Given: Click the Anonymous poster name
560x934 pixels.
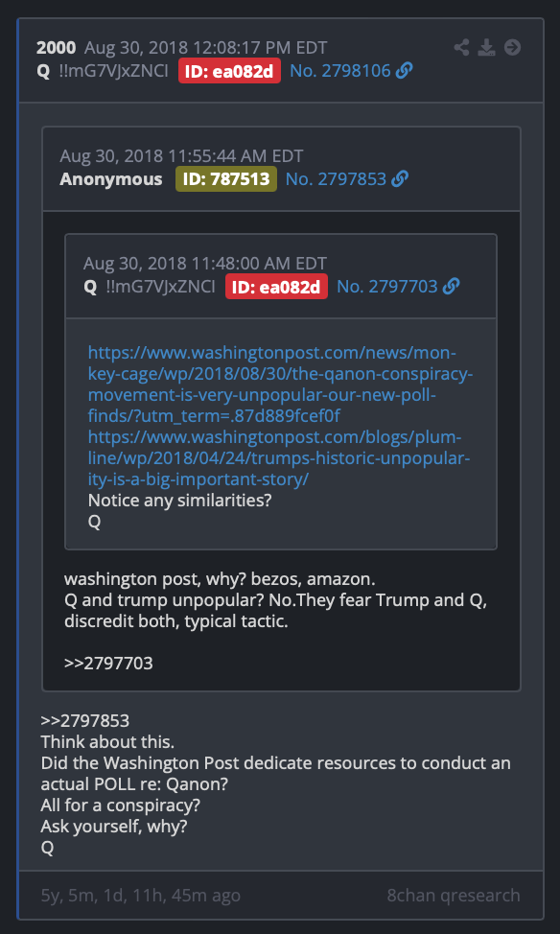Looking at the screenshot, I should click(111, 178).
